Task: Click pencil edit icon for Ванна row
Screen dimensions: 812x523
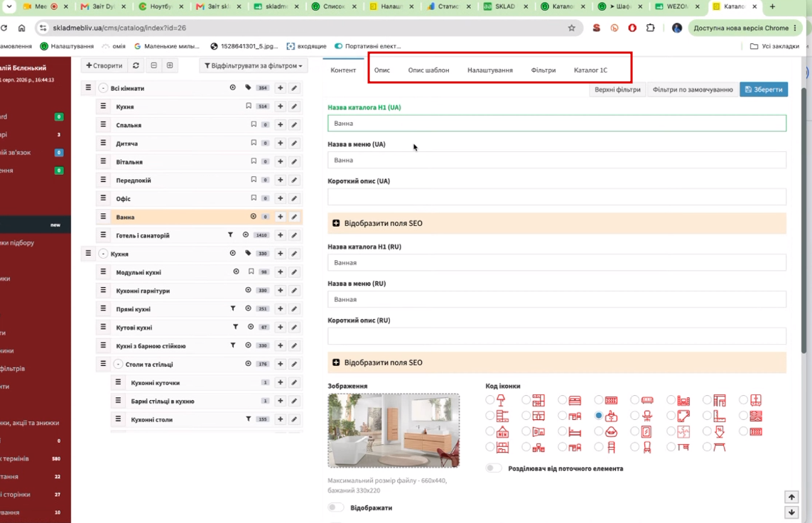Action: [294, 217]
